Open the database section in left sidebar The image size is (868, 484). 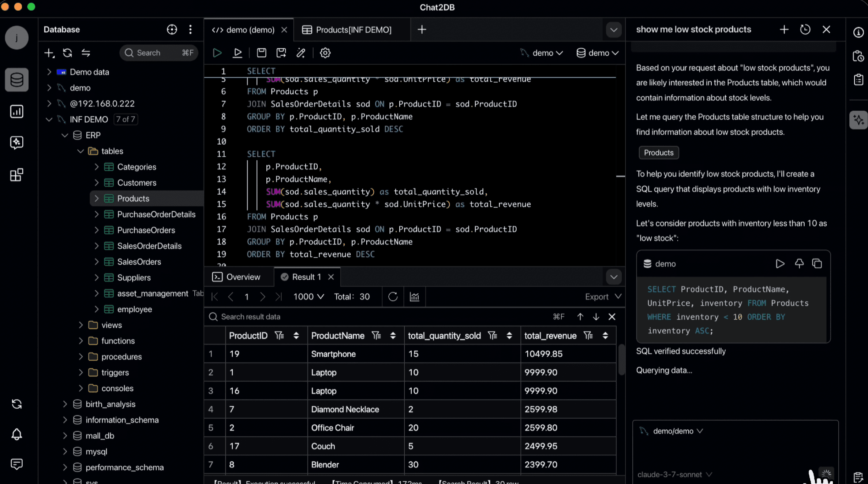(x=16, y=79)
